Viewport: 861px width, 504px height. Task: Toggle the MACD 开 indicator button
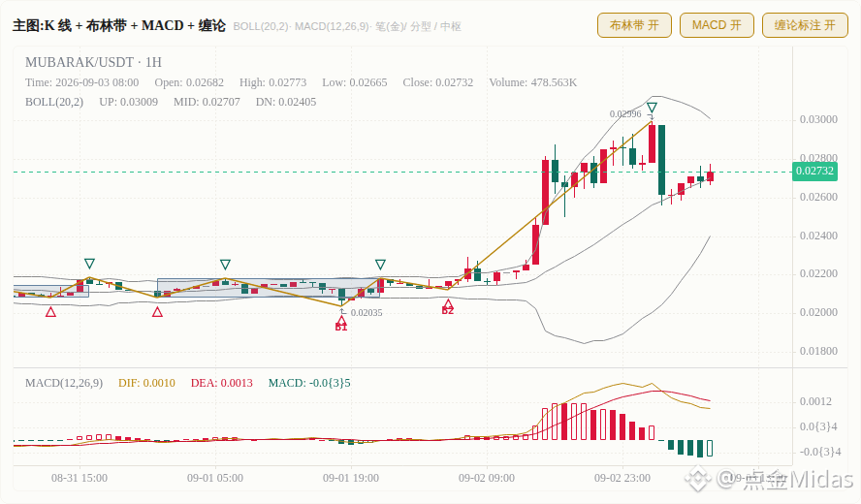[717, 25]
